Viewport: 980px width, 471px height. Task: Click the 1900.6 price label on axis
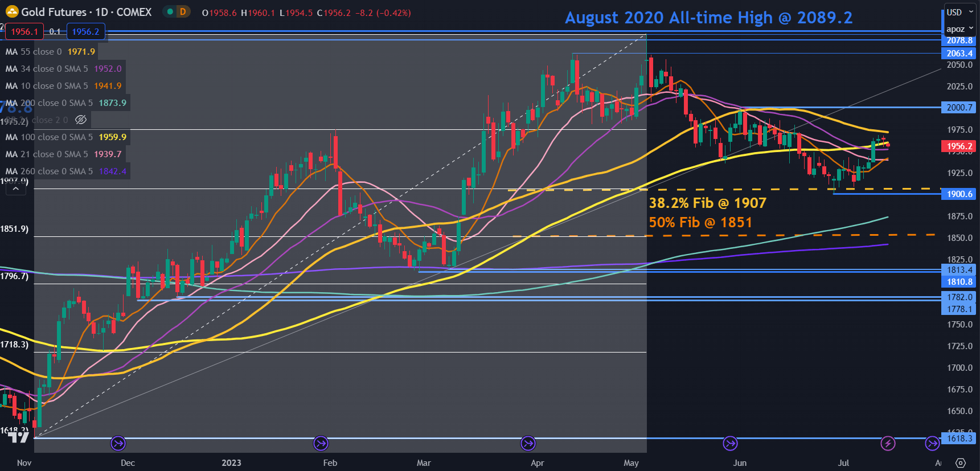click(960, 194)
